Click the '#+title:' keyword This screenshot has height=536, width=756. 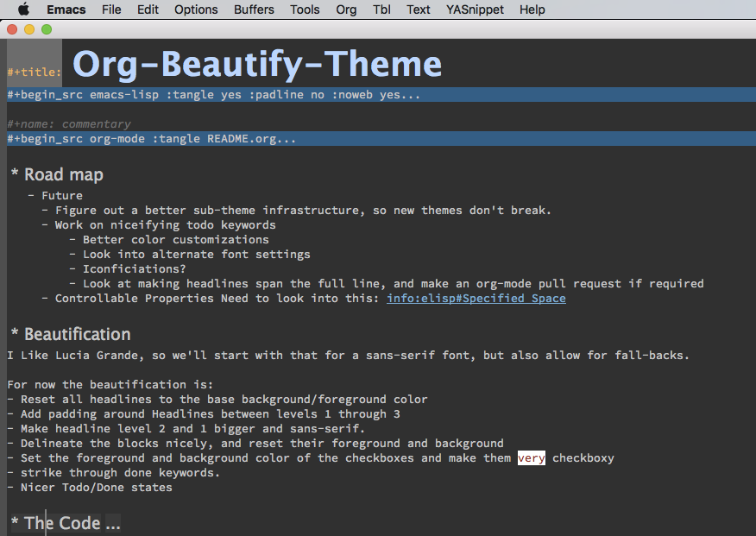(x=35, y=73)
